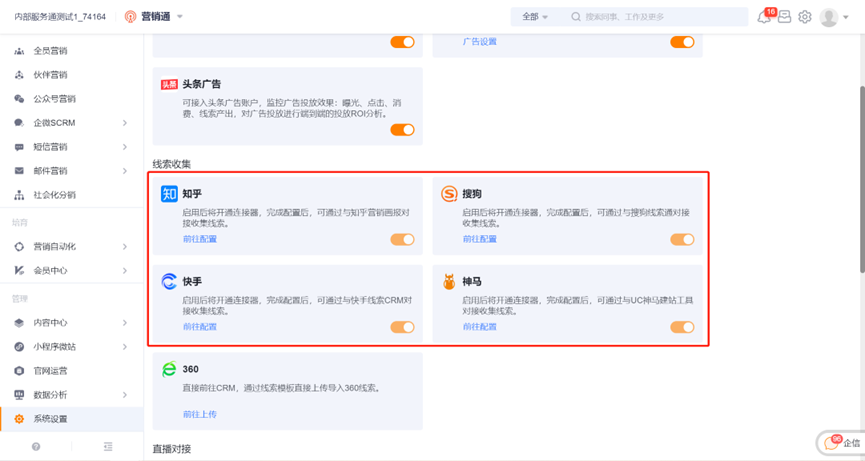Viewport: 865px width, 461px height.
Task: Expand the 企微SCRM submenu chevron
Action: 125,123
